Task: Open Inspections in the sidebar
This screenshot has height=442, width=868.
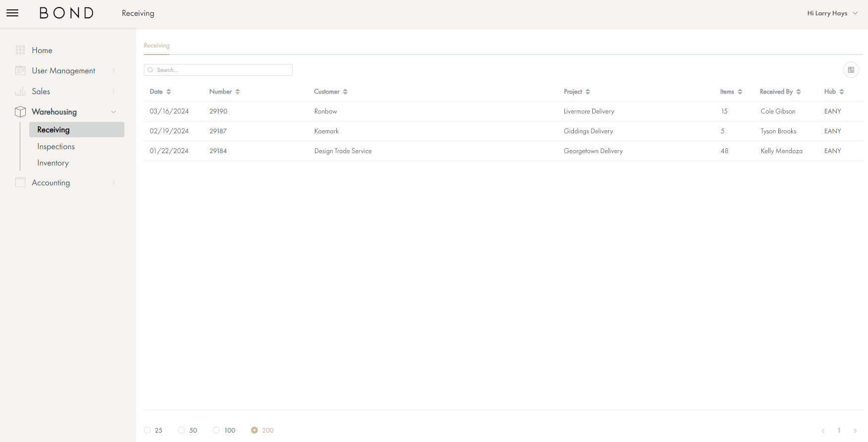Action: pyautogui.click(x=56, y=147)
